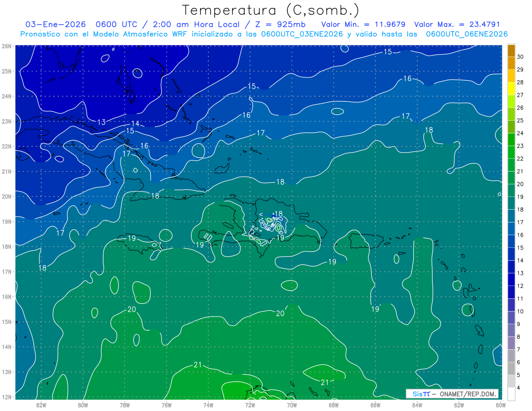Image resolution: width=532 pixels, height=411 pixels.
Task: Click the teal legend swatch between 18 and 19
Action: pos(511,203)
